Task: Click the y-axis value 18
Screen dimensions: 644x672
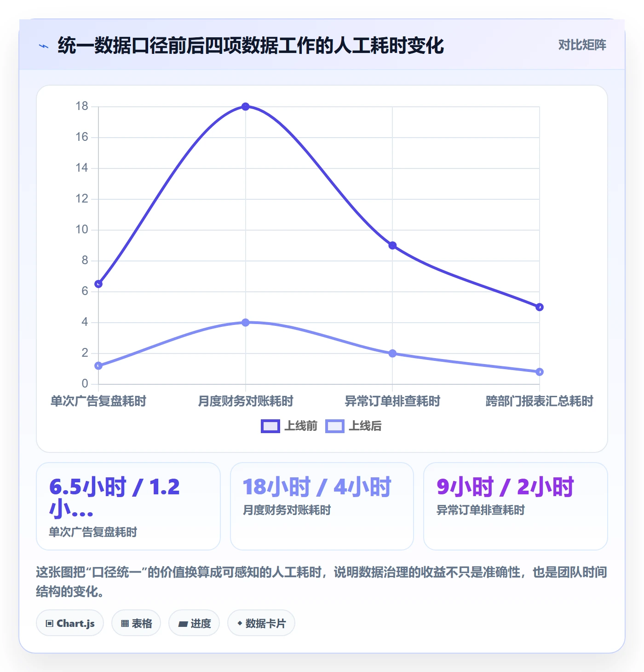Action: pos(82,106)
